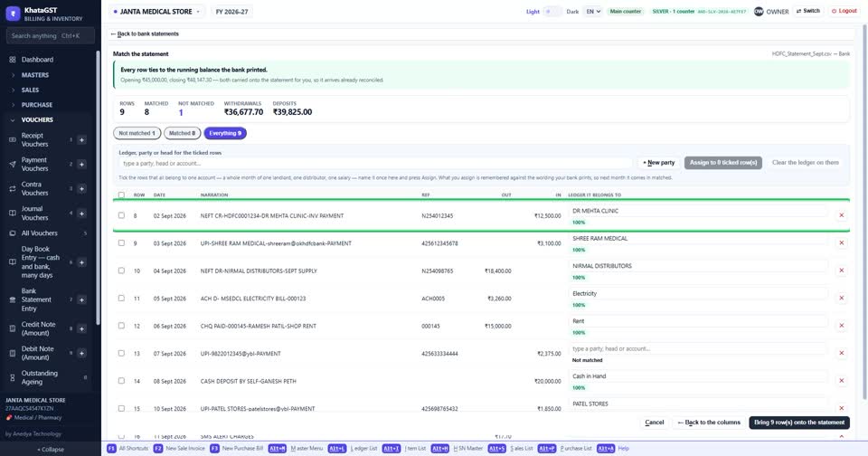Tick checkbox for row 9 SHREE RAM MEDICAL
The width and height of the screenshot is (868, 456).
[x=121, y=242]
